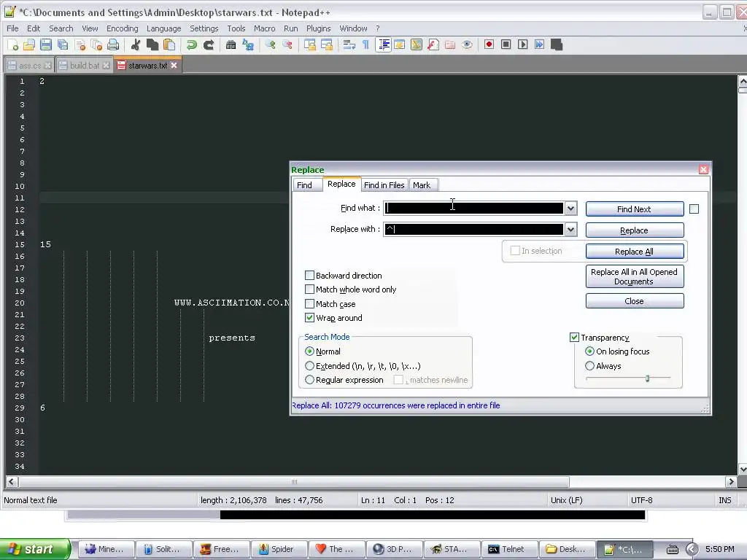Click the Close button in Replace dialog

(634, 301)
